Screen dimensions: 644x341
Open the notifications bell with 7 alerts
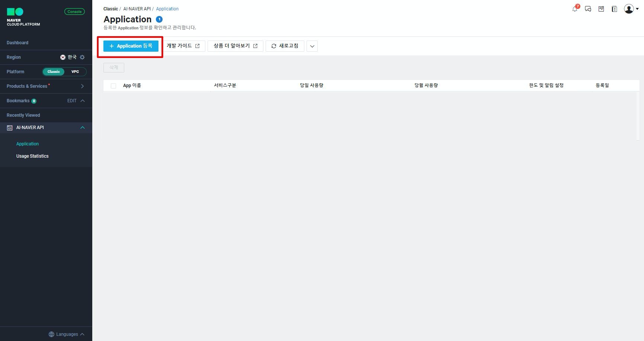pos(576,9)
